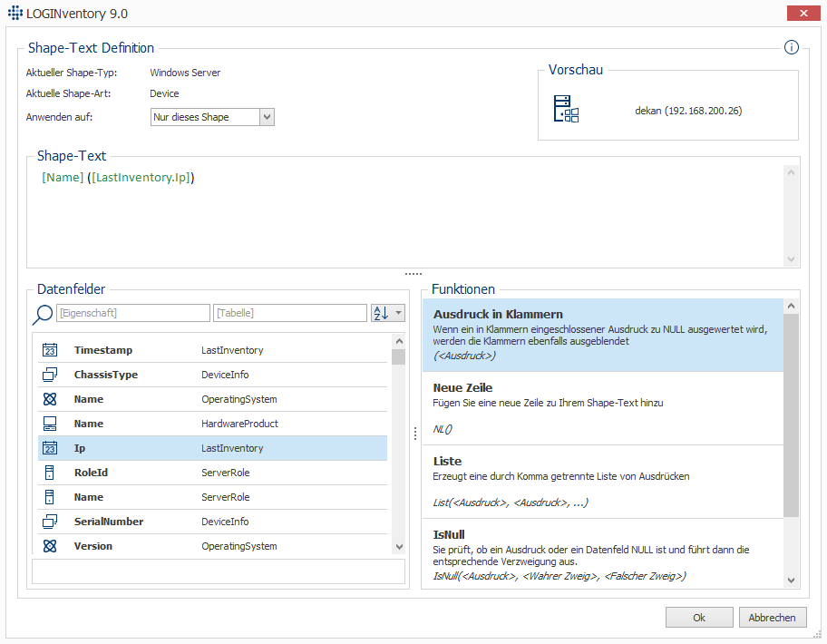Image resolution: width=827 pixels, height=644 pixels.
Task: Select the 'Neue Zeile' function
Action: (603, 409)
